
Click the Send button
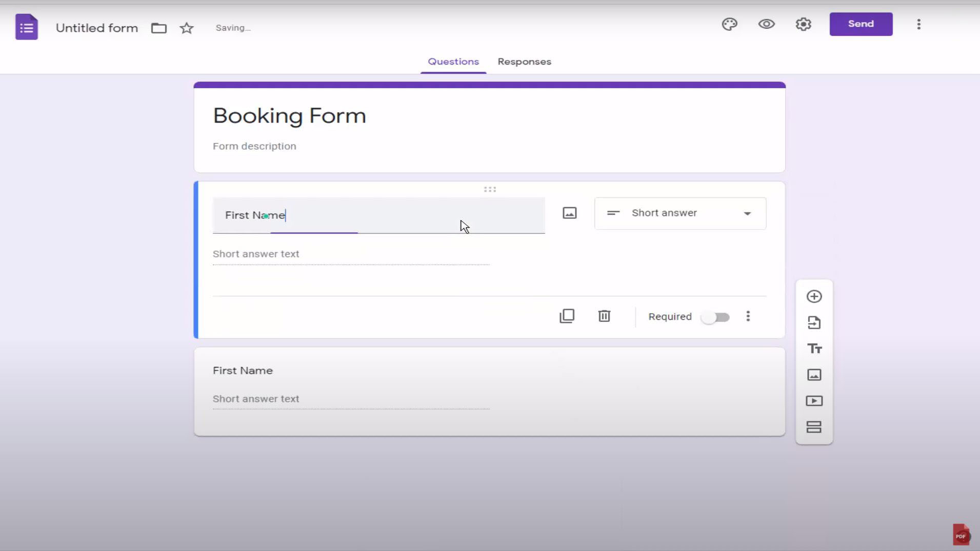[861, 24]
